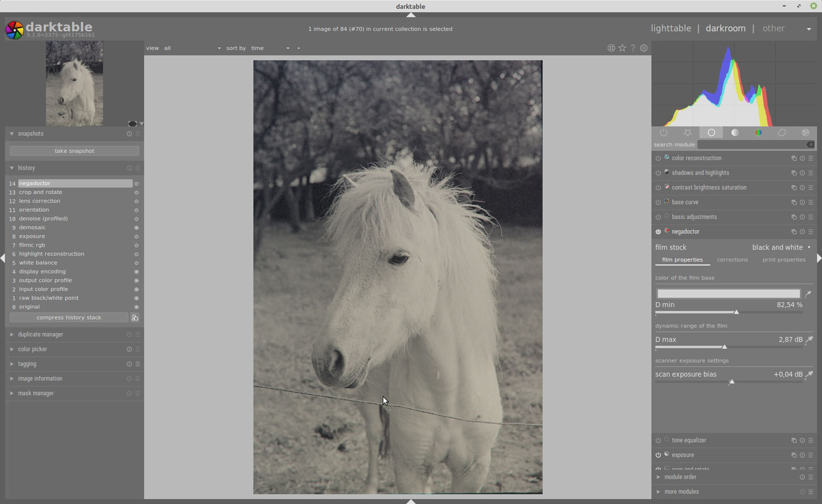Image resolution: width=822 pixels, height=504 pixels.
Task: Show the favorite modules star group
Action: [688, 132]
